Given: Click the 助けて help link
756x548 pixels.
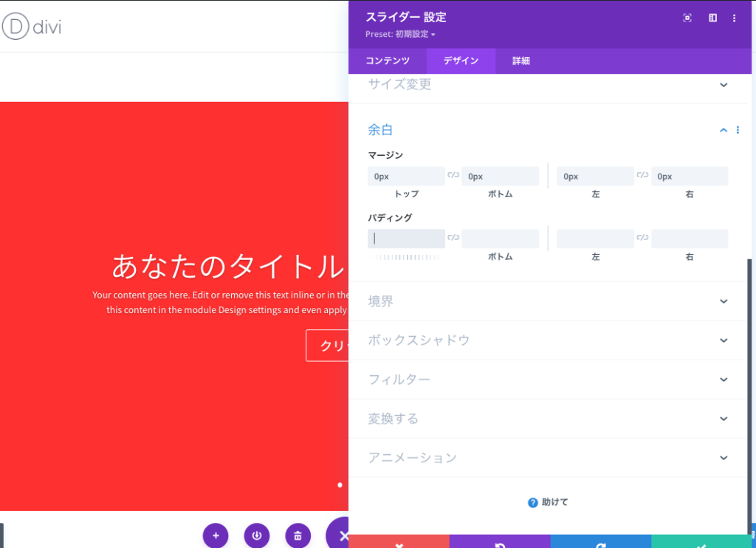Looking at the screenshot, I should click(547, 502).
